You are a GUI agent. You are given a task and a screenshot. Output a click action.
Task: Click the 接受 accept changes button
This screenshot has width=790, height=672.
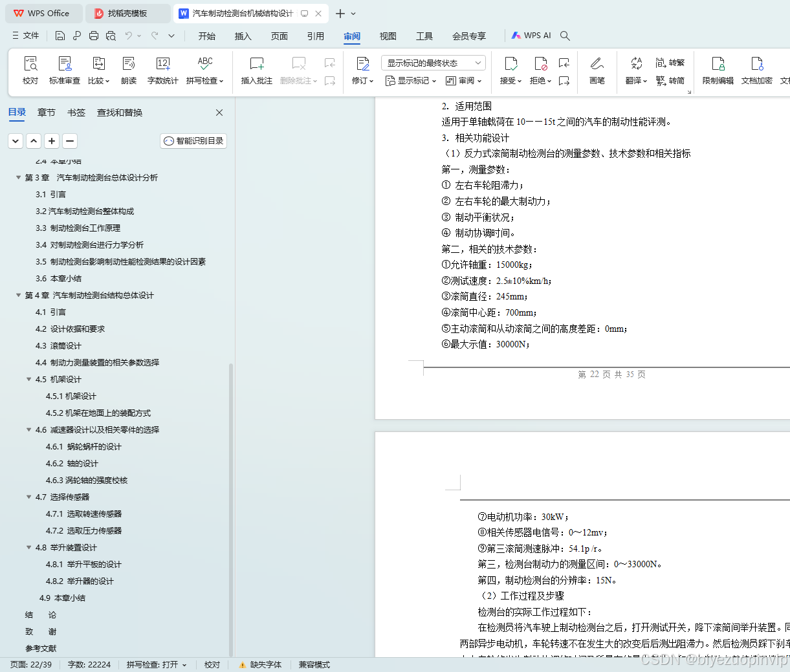510,70
